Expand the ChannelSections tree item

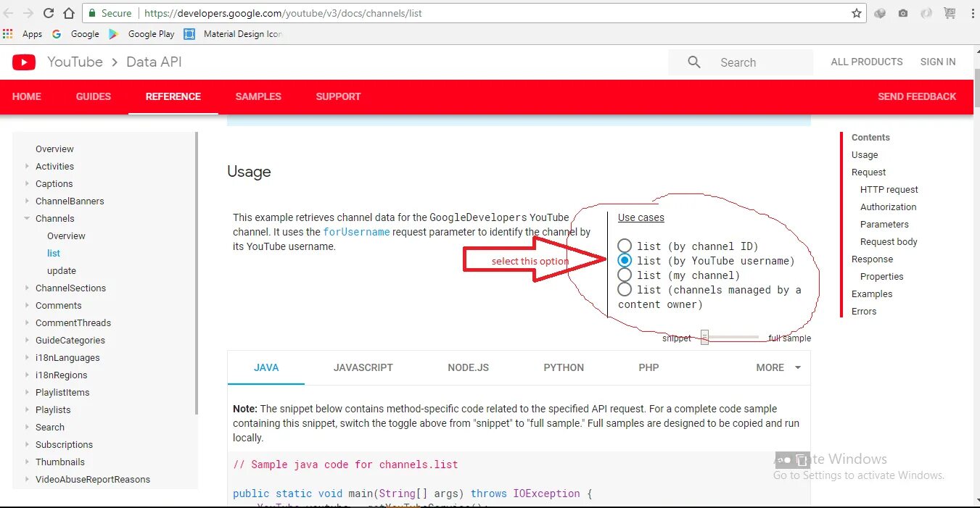point(28,288)
